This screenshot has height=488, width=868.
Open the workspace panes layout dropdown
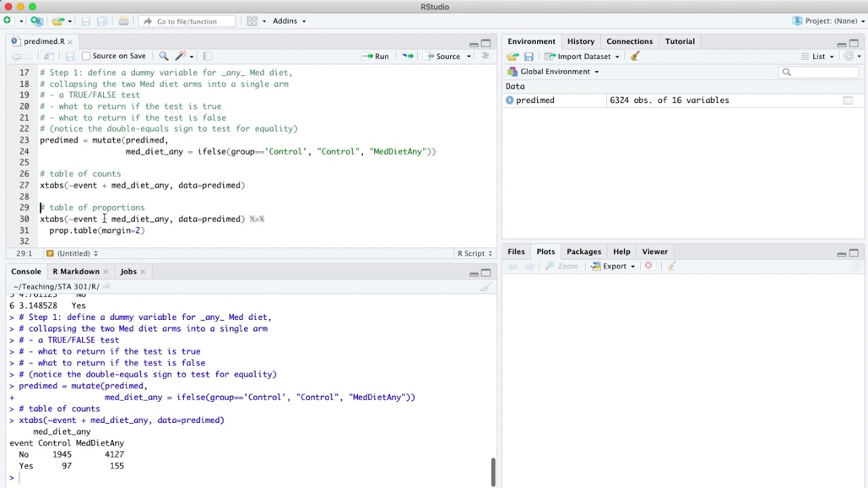click(256, 21)
